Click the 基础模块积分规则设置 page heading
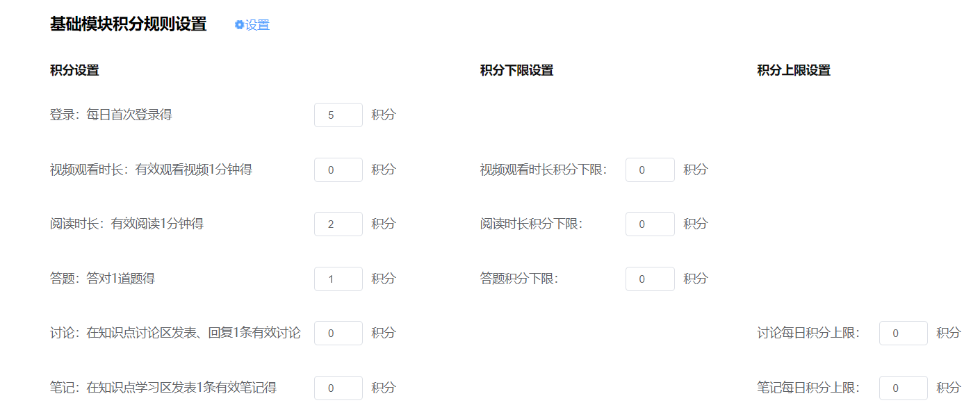 128,24
